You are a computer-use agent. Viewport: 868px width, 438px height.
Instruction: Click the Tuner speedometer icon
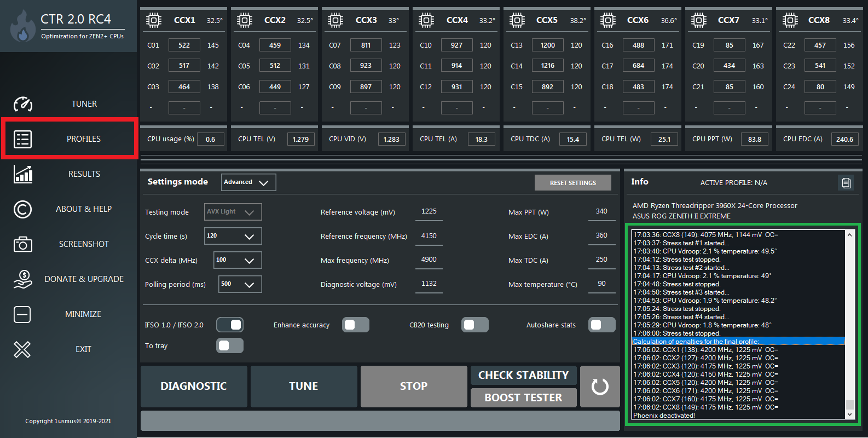[x=23, y=104]
